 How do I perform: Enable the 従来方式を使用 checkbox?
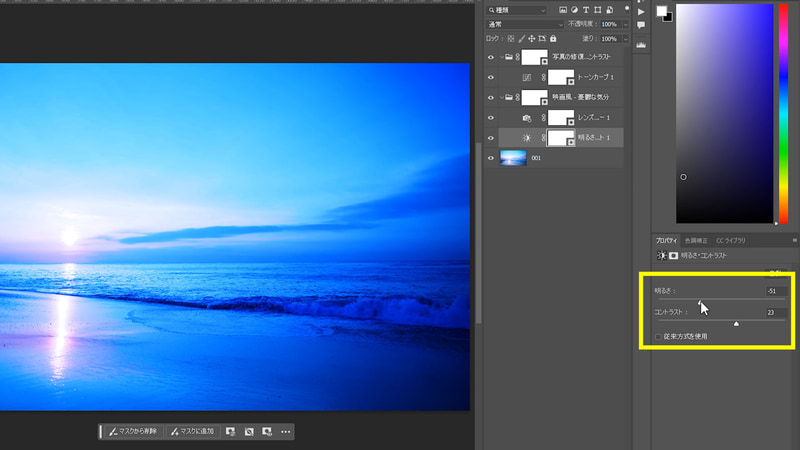tap(658, 337)
